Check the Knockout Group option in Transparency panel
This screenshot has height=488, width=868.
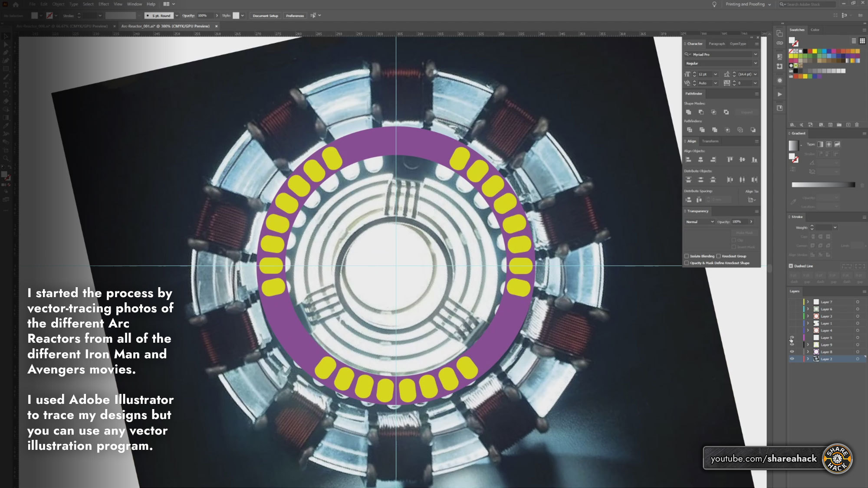[719, 256]
